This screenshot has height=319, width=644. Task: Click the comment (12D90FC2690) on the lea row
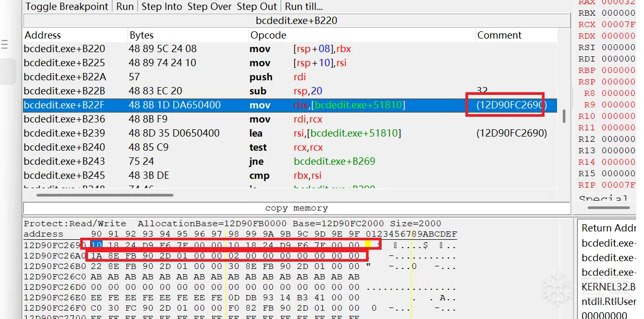[512, 133]
